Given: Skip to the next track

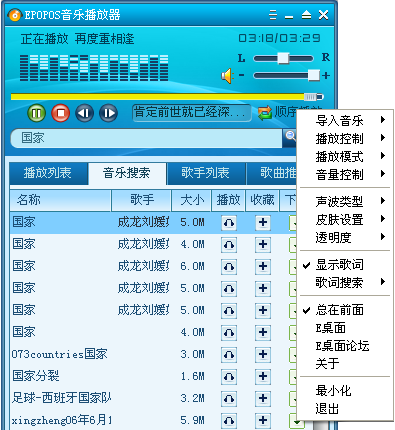Looking at the screenshot, I should [108, 113].
